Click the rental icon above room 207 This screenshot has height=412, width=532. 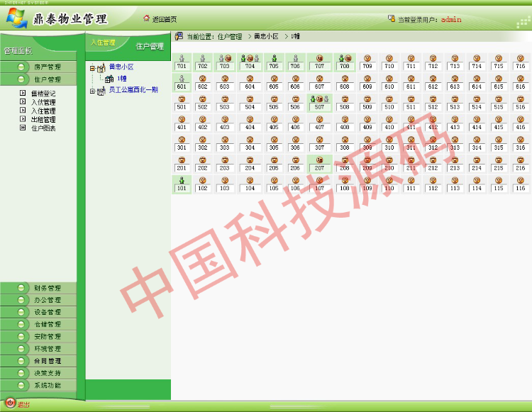tap(320, 160)
